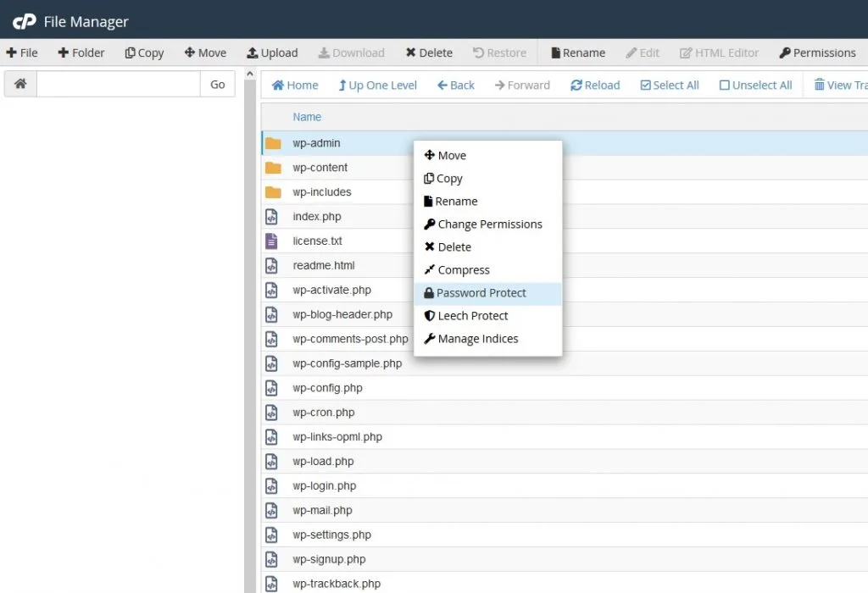
Task: Click the sidebar scrollbar up arrow
Action: click(x=250, y=74)
